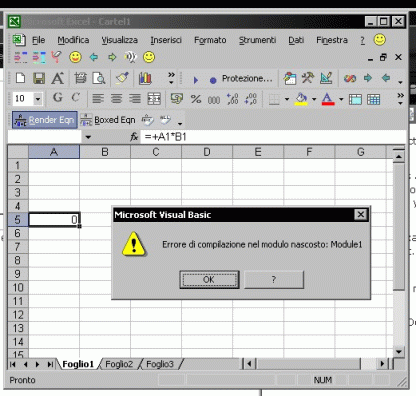Apply the yellow Fill Color bucket
This screenshot has width=416, height=396.
301,99
